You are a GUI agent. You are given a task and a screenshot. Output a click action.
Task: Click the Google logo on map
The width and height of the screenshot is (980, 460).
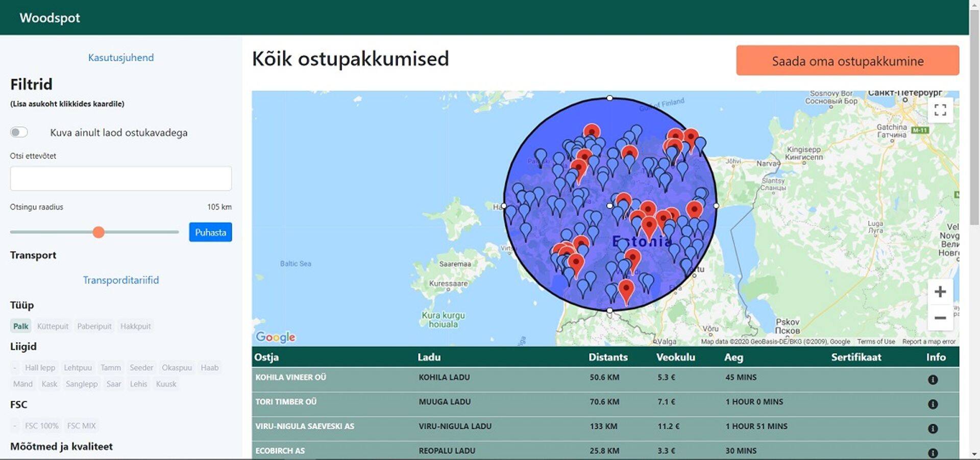pos(275,337)
